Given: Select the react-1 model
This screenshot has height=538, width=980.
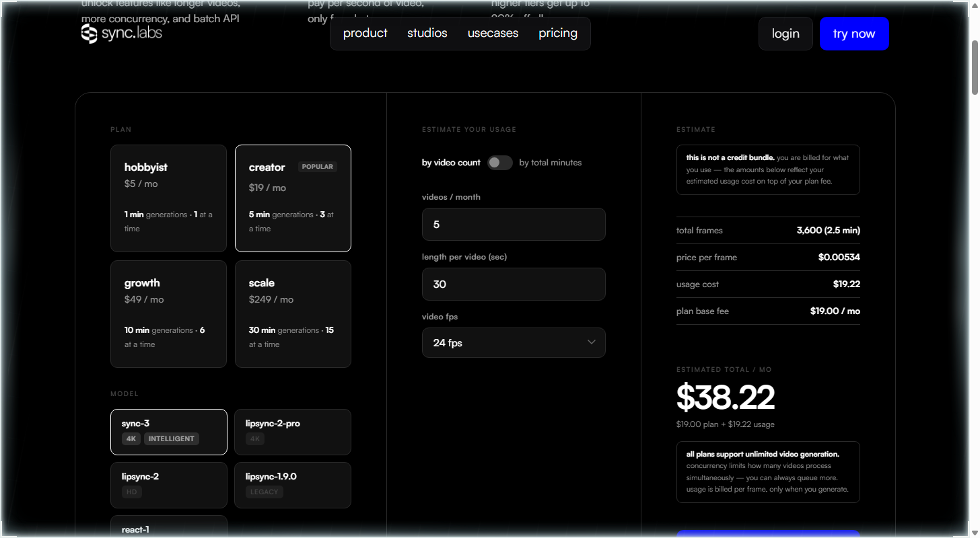Looking at the screenshot, I should [x=168, y=527].
